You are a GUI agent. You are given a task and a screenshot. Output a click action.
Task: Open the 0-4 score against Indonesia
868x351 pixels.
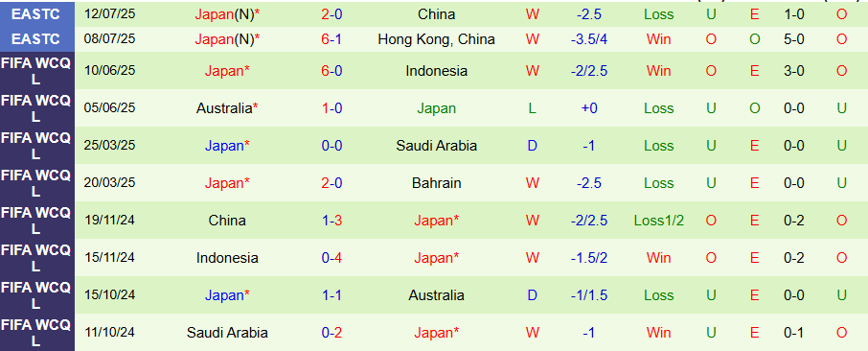pos(331,258)
